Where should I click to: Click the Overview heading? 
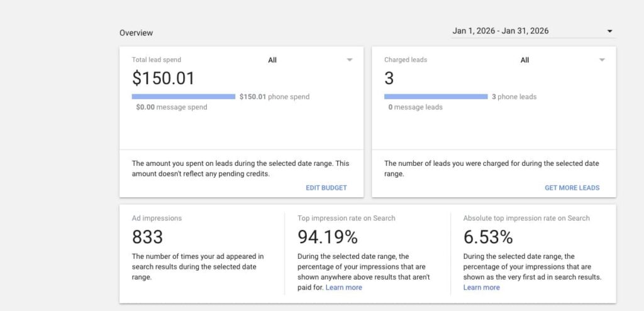(x=136, y=33)
